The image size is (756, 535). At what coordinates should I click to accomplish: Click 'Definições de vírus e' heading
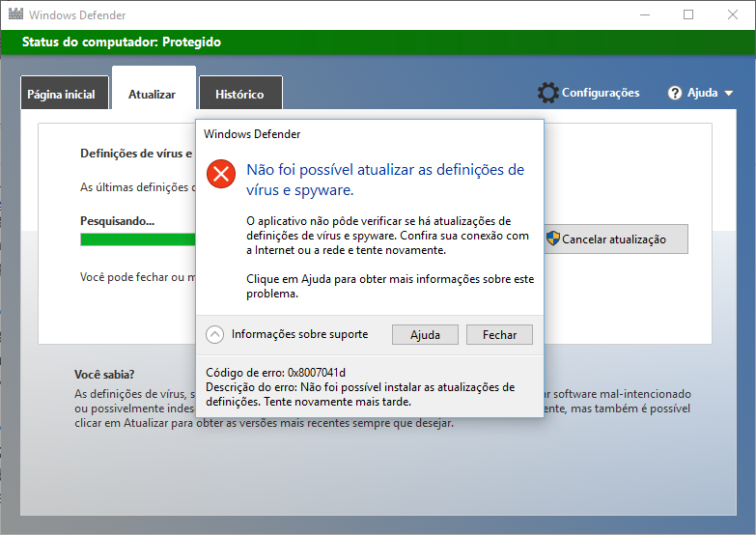[136, 154]
